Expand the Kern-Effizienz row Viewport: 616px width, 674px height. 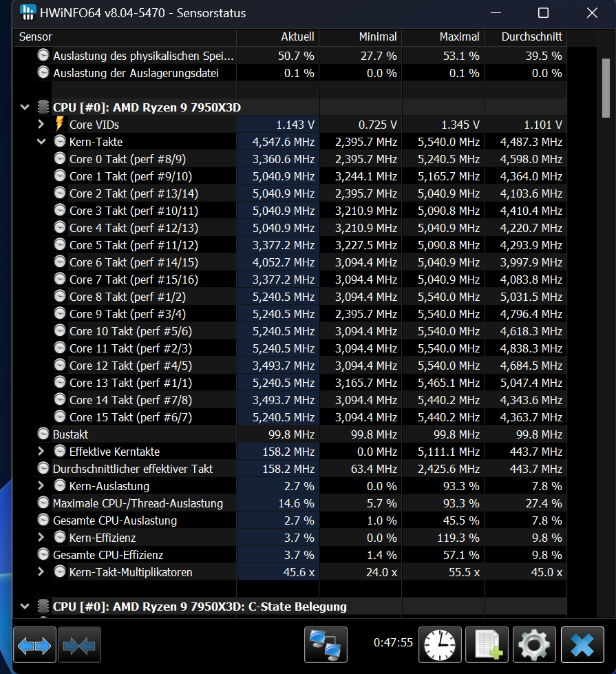coord(41,537)
